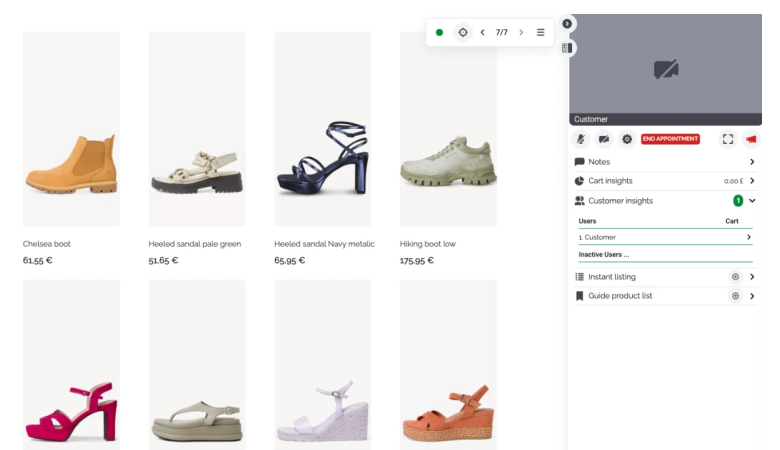Expand the Cart insights chevron
The width and height of the screenshot is (780, 450).
click(x=752, y=181)
